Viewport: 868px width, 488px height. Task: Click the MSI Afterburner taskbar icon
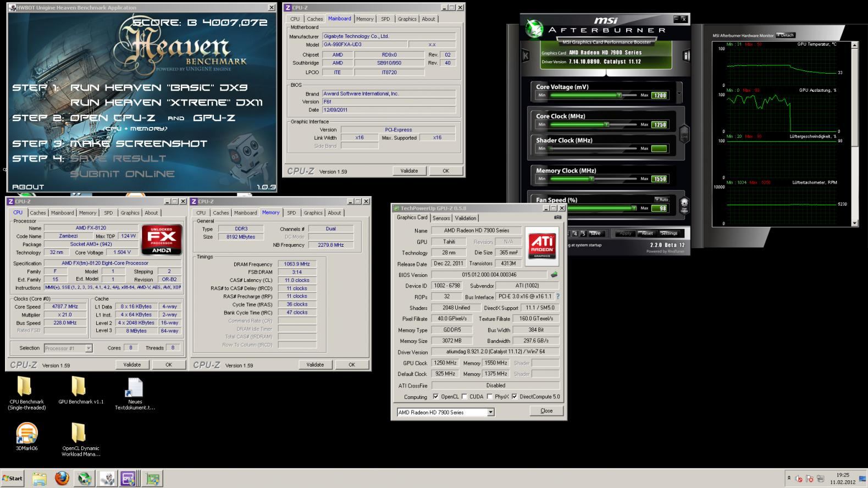(84, 479)
